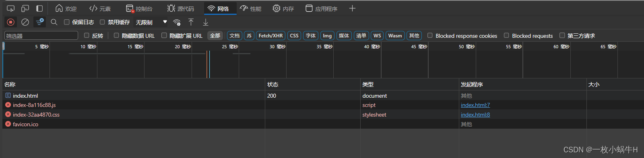
Task: Filter by 清单 manifest type
Action: coord(361,36)
